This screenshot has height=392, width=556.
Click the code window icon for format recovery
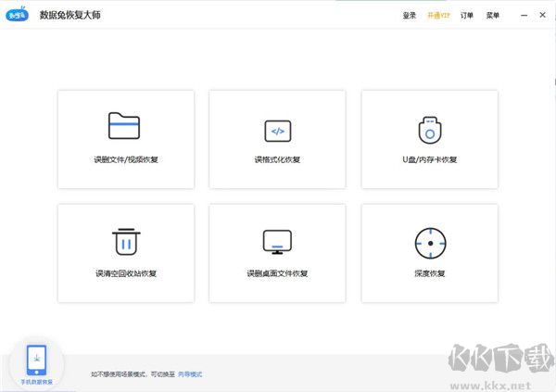coord(277,130)
